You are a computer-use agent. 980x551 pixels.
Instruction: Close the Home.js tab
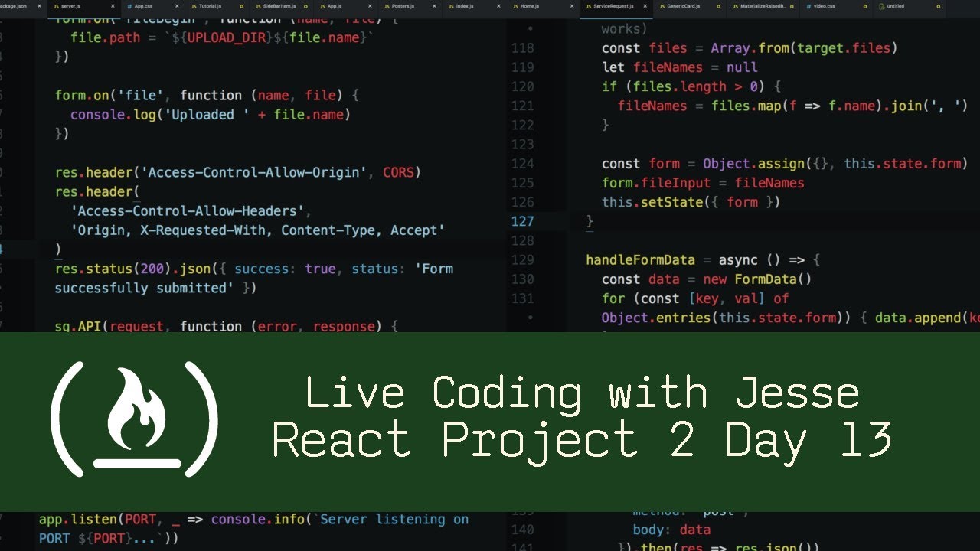click(572, 6)
